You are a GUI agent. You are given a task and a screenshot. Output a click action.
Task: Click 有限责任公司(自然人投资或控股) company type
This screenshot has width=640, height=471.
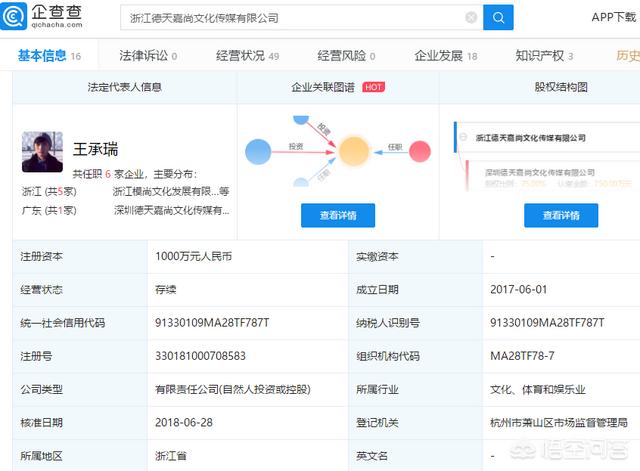pyautogui.click(x=233, y=389)
